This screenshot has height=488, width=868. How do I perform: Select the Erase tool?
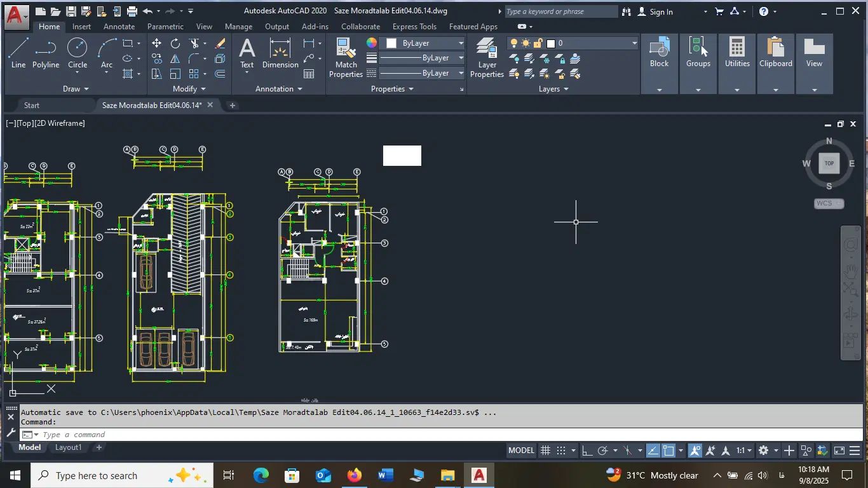[x=220, y=43]
